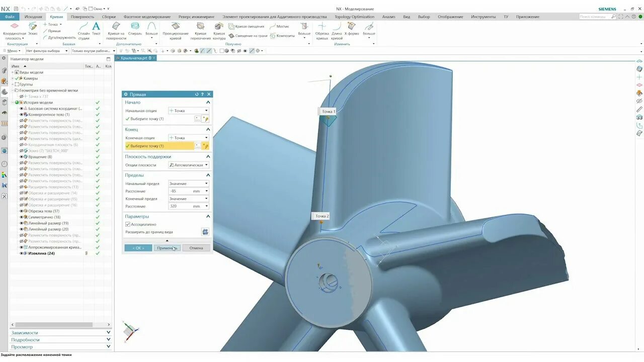The image size is (644, 362).
Task: Toggle visibility of Обрезка тела (17)
Action: click(x=22, y=211)
